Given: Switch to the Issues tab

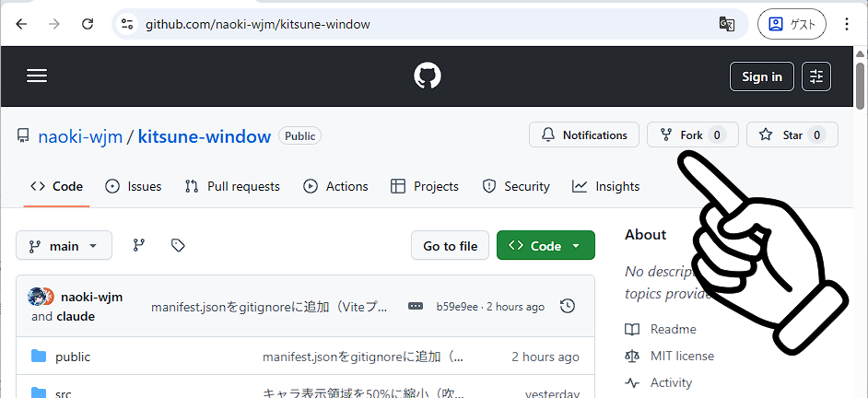Looking at the screenshot, I should (x=134, y=186).
